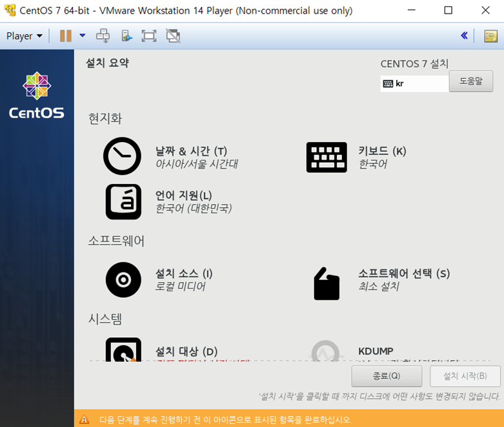Click the orange warning message bar
Image resolution: width=504 pixels, height=427 pixels.
tap(289, 419)
